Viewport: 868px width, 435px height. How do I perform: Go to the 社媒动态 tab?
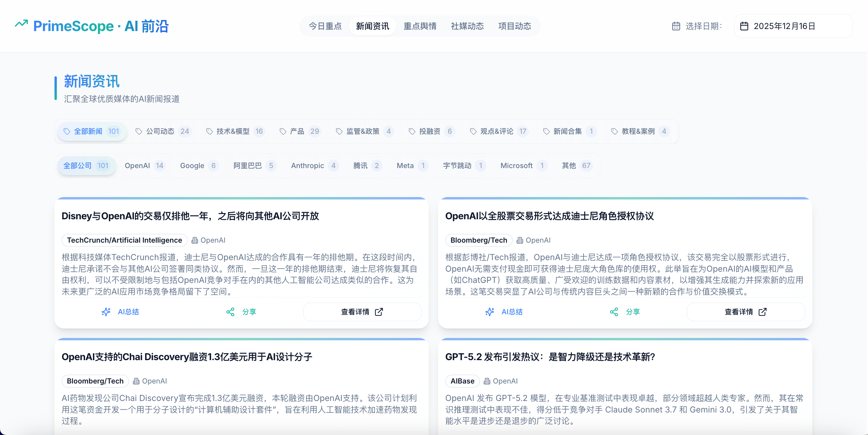(467, 26)
